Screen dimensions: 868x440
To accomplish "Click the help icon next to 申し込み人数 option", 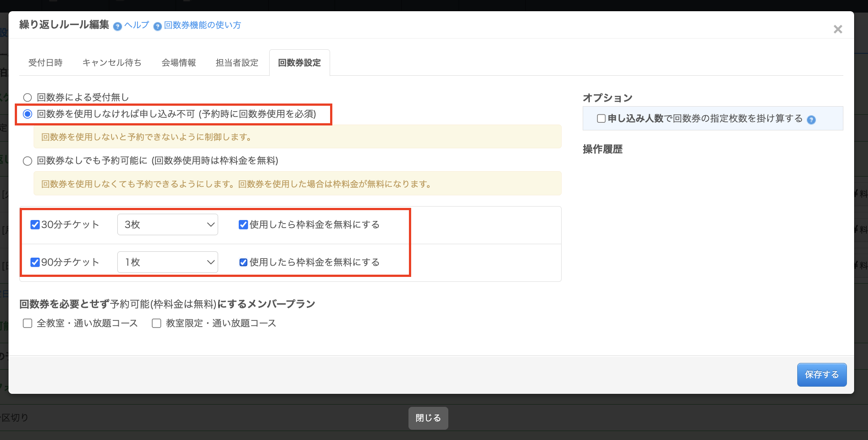I will pyautogui.click(x=811, y=120).
